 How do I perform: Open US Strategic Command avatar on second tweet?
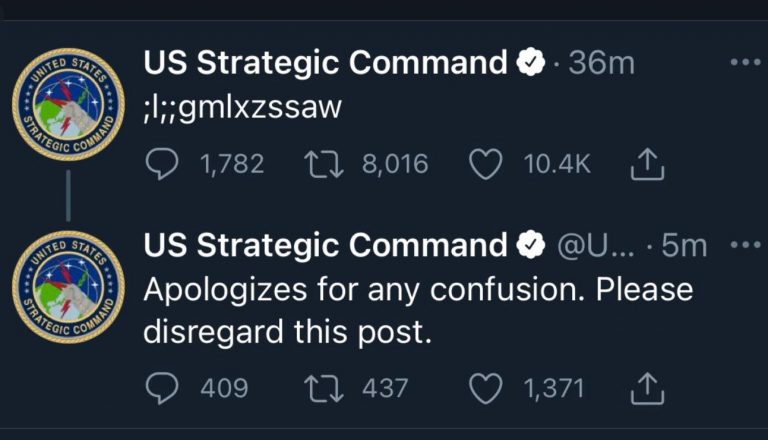pos(69,287)
